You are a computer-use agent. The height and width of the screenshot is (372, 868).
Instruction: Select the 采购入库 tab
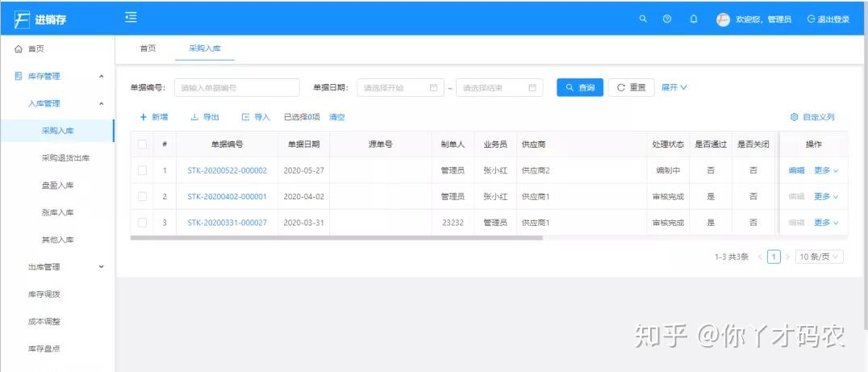[x=205, y=48]
